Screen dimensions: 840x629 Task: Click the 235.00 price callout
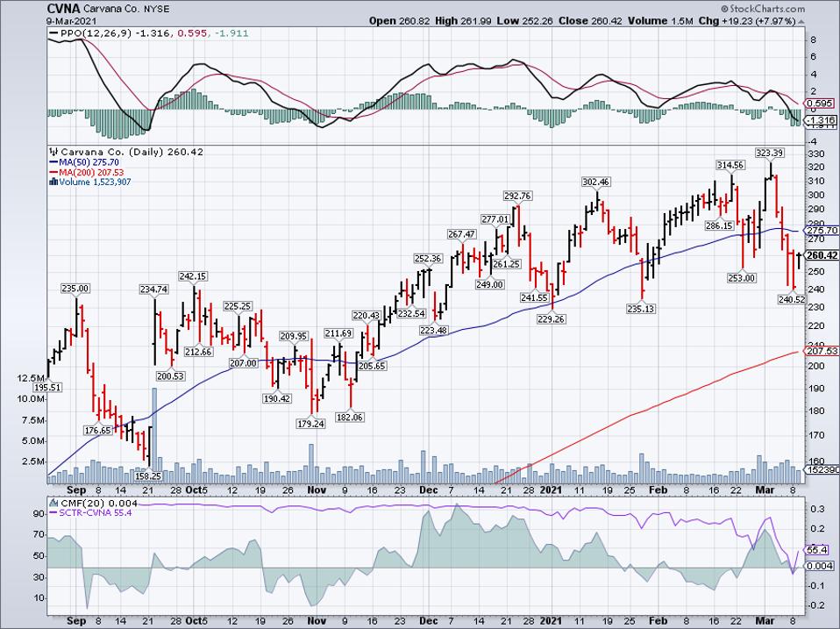(75, 289)
